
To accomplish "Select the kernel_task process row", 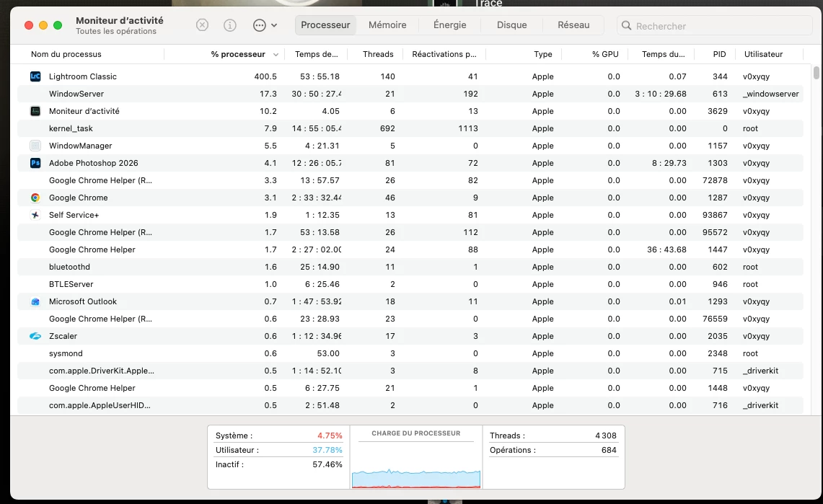I will tap(410, 128).
